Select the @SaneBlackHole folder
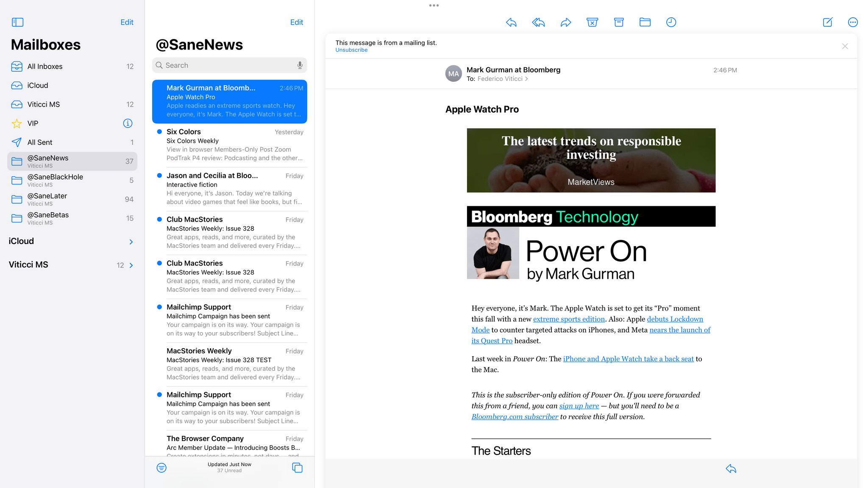 coord(72,180)
